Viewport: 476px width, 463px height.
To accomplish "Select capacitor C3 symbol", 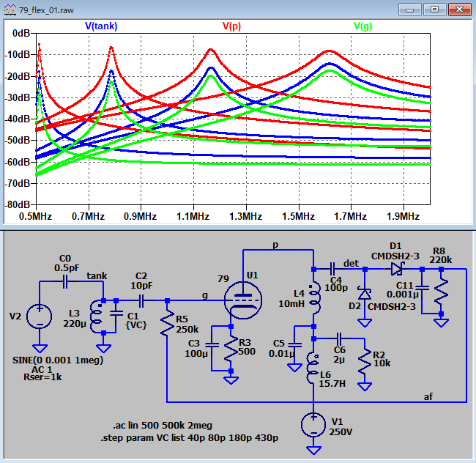I will (212, 345).
